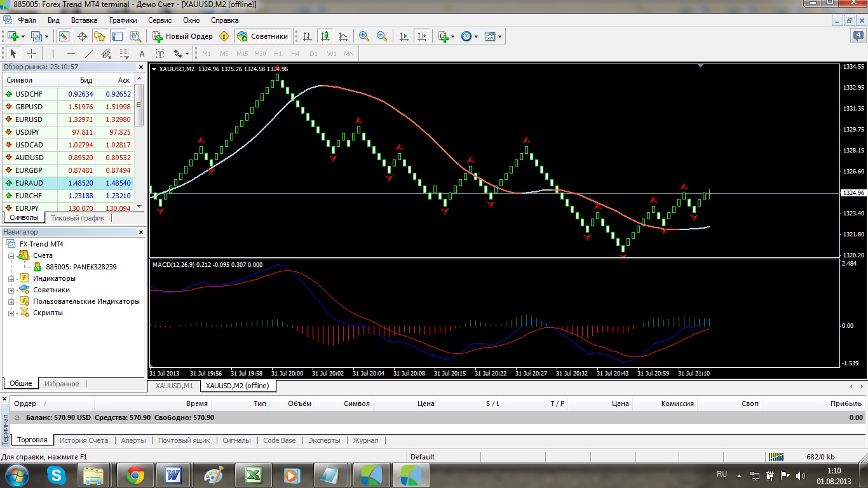The height and width of the screenshot is (488, 868).
Task: Open the add indicators icon
Action: click(443, 36)
